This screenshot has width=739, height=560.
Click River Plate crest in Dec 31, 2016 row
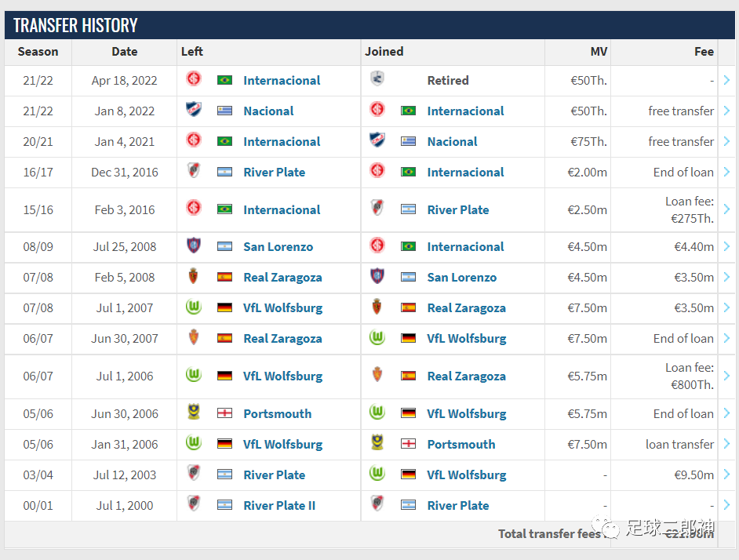193,171
